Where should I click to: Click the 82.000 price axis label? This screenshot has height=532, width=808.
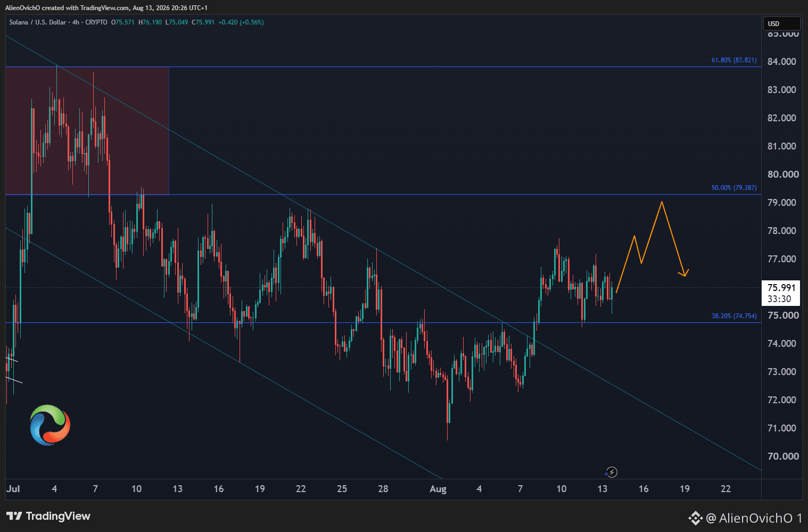(782, 118)
